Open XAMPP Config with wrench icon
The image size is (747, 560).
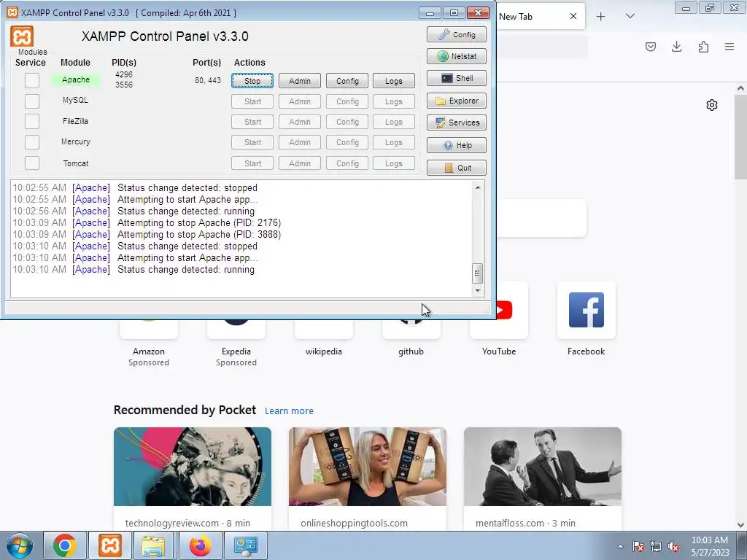pyautogui.click(x=457, y=34)
